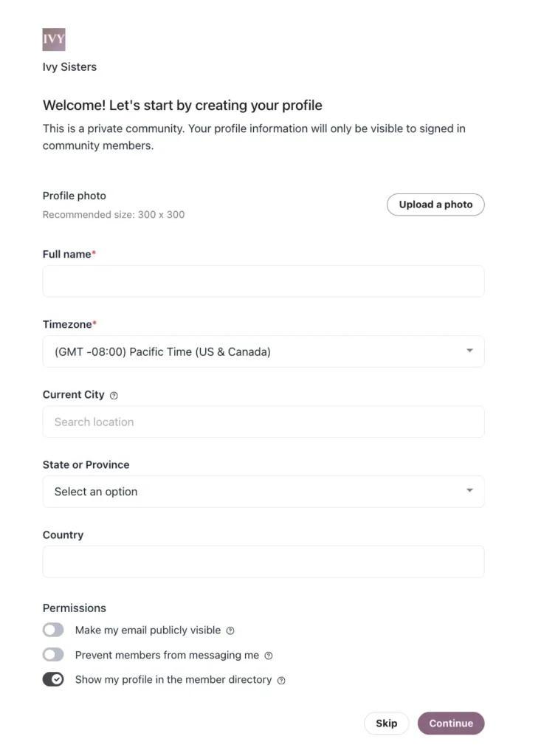
Task: Click into the Country text field
Action: pos(263,562)
